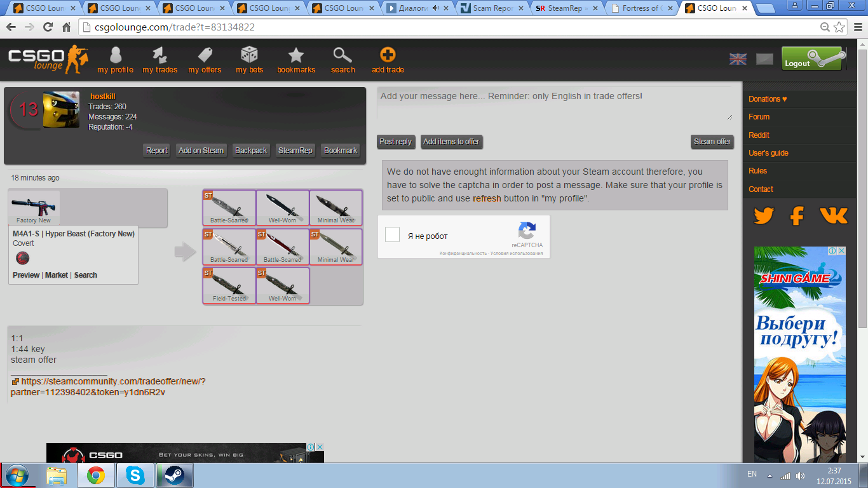View hostkill's Backpack
The width and height of the screenshot is (868, 488).
251,151
